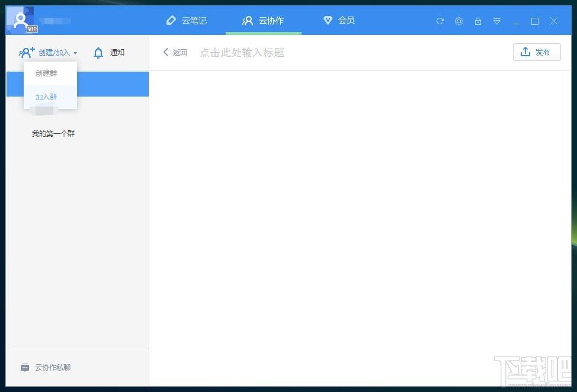Click the lock icon in title bar
This screenshot has width=577, height=392.
coord(477,21)
